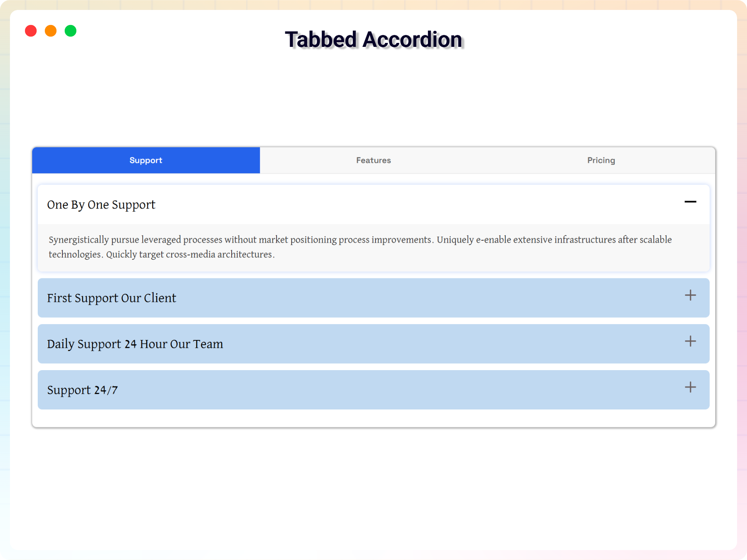Open the Support 24/7 header
747x560 pixels.
(82, 390)
